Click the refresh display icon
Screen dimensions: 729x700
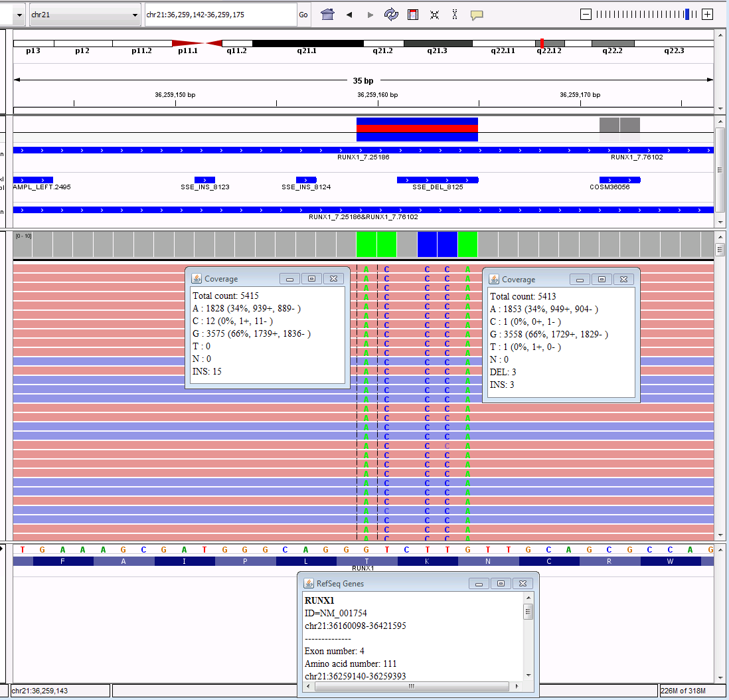point(391,15)
